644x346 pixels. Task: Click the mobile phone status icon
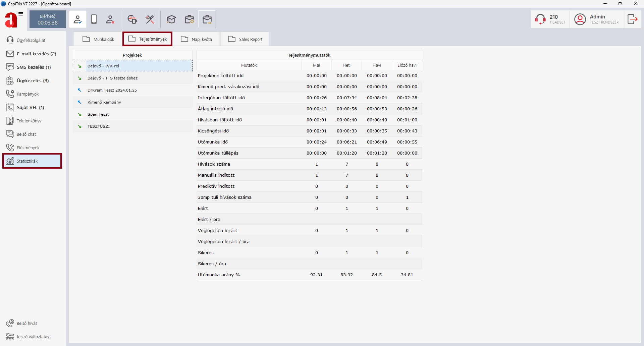94,19
